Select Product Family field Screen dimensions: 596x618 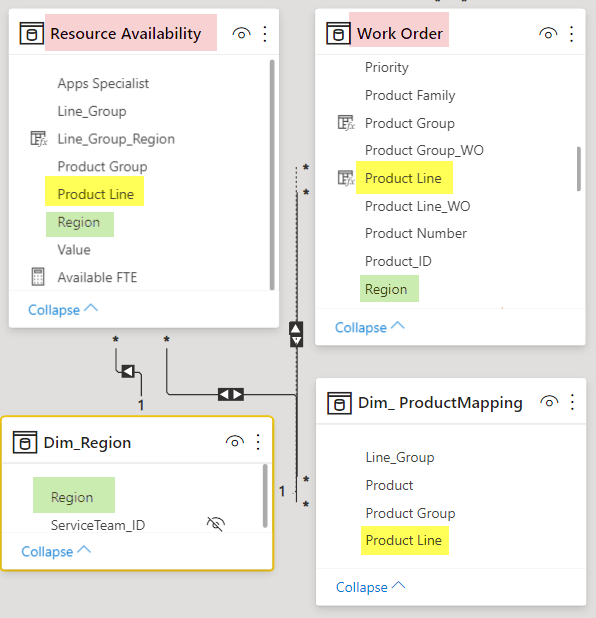click(x=410, y=95)
